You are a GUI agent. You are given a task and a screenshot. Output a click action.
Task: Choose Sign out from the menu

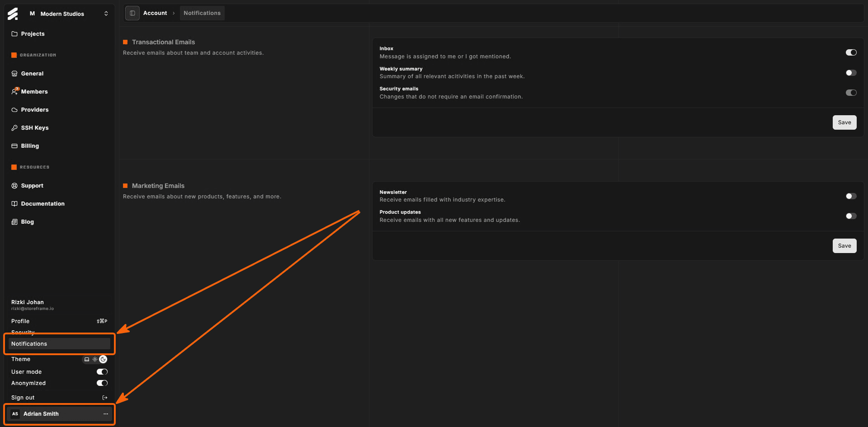pyautogui.click(x=59, y=398)
